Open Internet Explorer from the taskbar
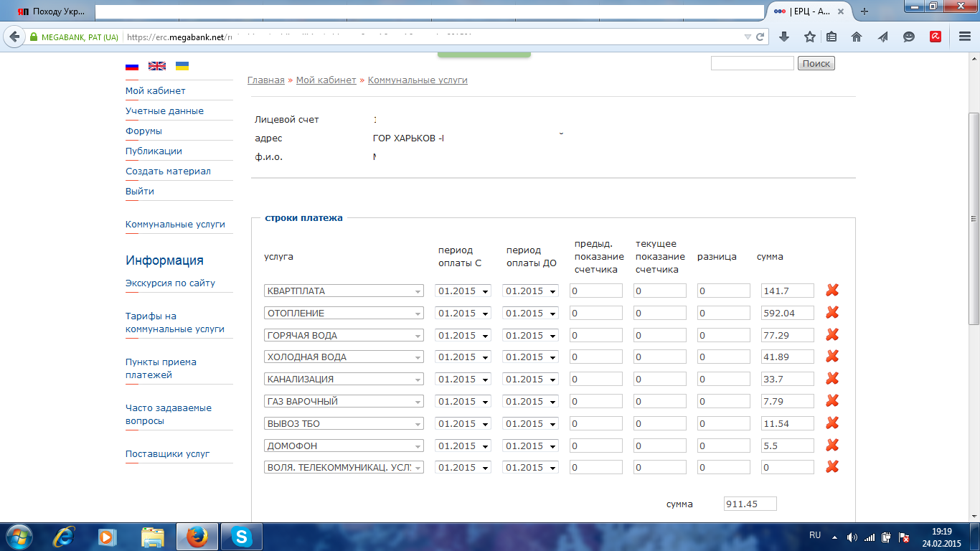The height and width of the screenshot is (551, 980). (x=65, y=537)
